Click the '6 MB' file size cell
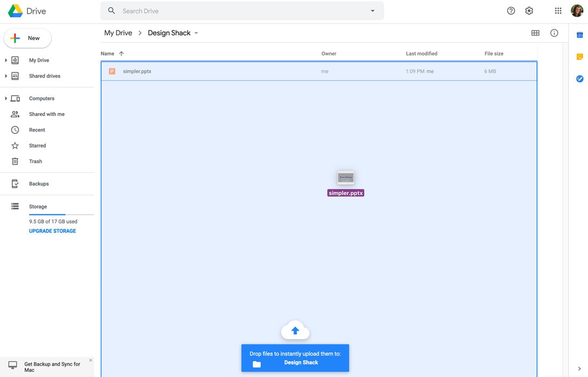Viewport: 588px width, 377px height. 490,71
